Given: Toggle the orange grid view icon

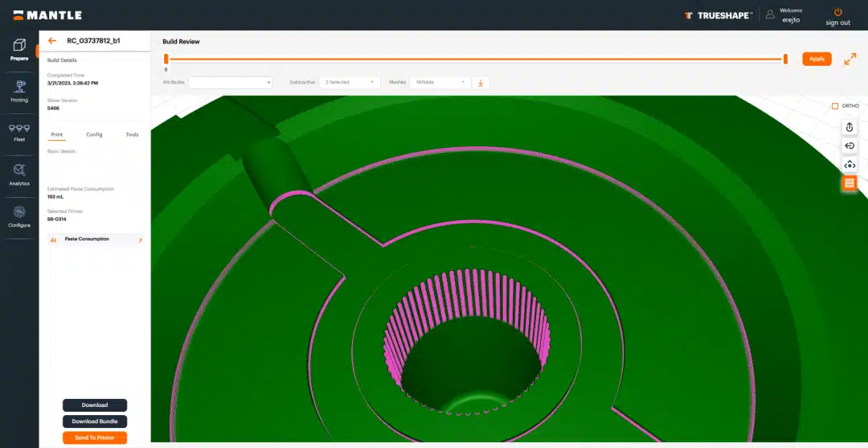Looking at the screenshot, I should click(850, 183).
